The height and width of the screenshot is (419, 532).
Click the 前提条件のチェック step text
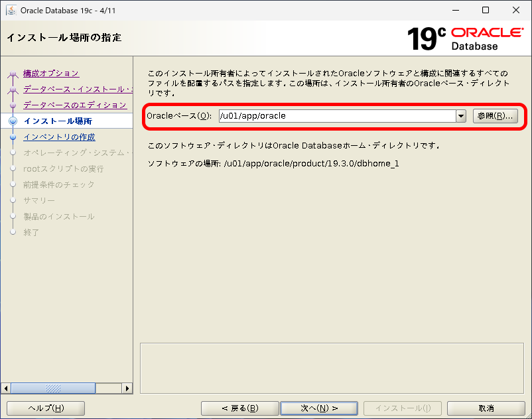coord(58,185)
